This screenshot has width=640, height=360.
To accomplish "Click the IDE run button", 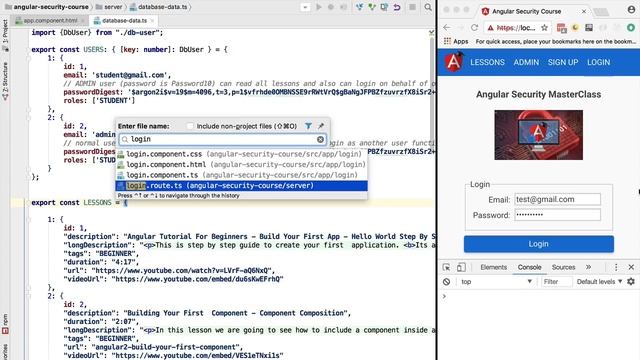I will (x=319, y=7).
